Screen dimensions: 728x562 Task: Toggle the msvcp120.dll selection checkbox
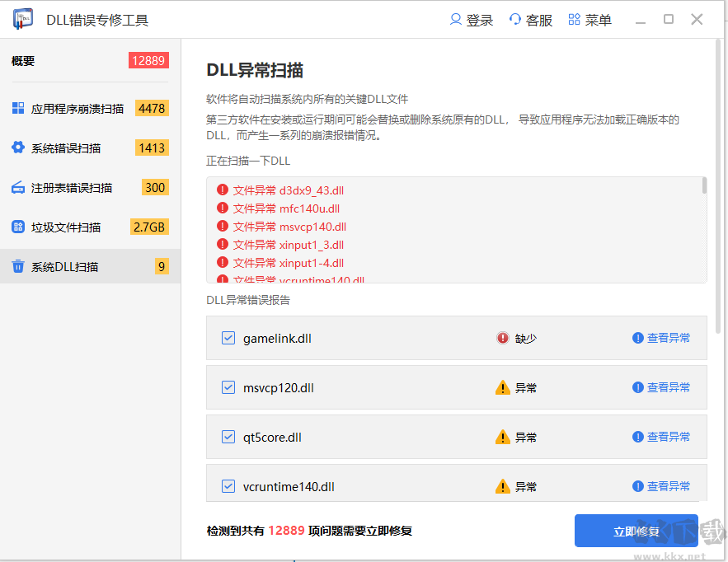(x=228, y=387)
